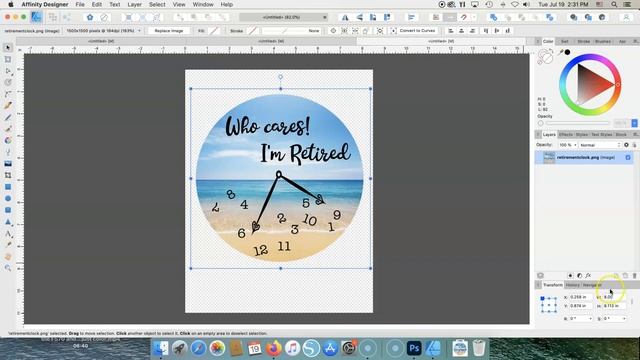Open the shear S dropdown in Transform
This screenshot has width=640, height=360.
point(624,318)
